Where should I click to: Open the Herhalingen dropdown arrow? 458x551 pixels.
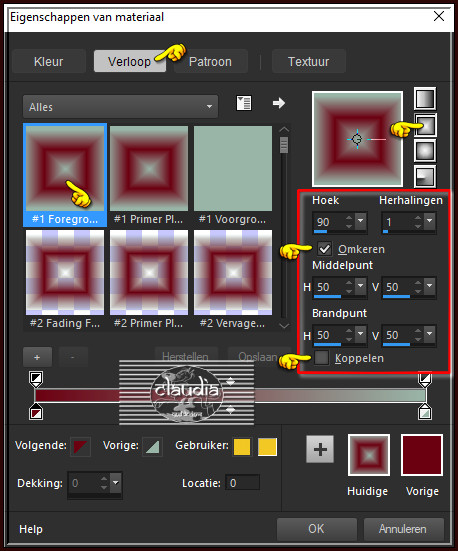(429, 221)
